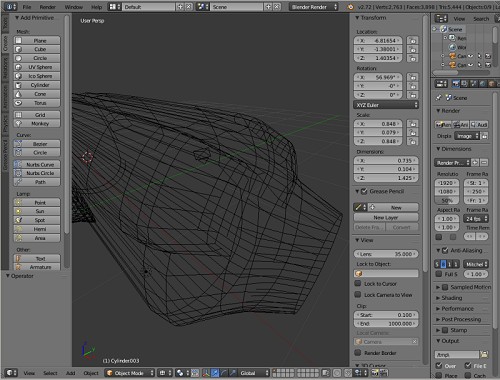Select the translate manipulator arrow

215,373
